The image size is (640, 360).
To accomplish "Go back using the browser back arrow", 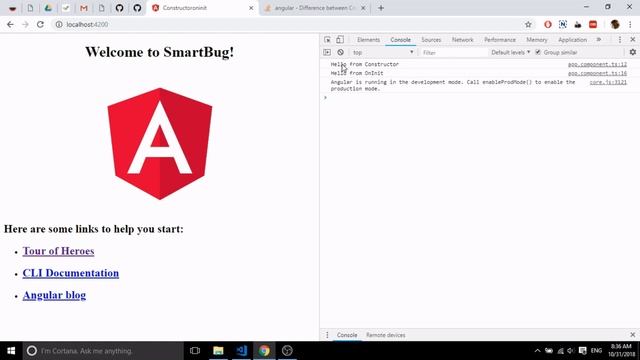I will pyautogui.click(x=10, y=24).
